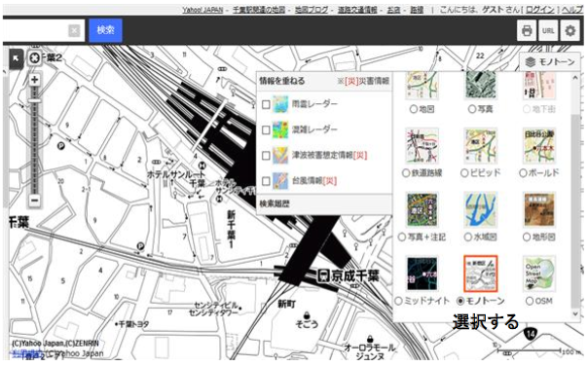This screenshot has height=367, width=588.
Task: Click the ヘルプ link
Action: 571,10
